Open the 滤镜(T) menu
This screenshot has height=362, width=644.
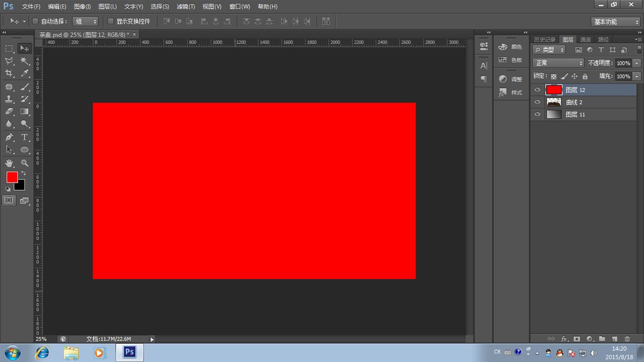[x=185, y=6]
